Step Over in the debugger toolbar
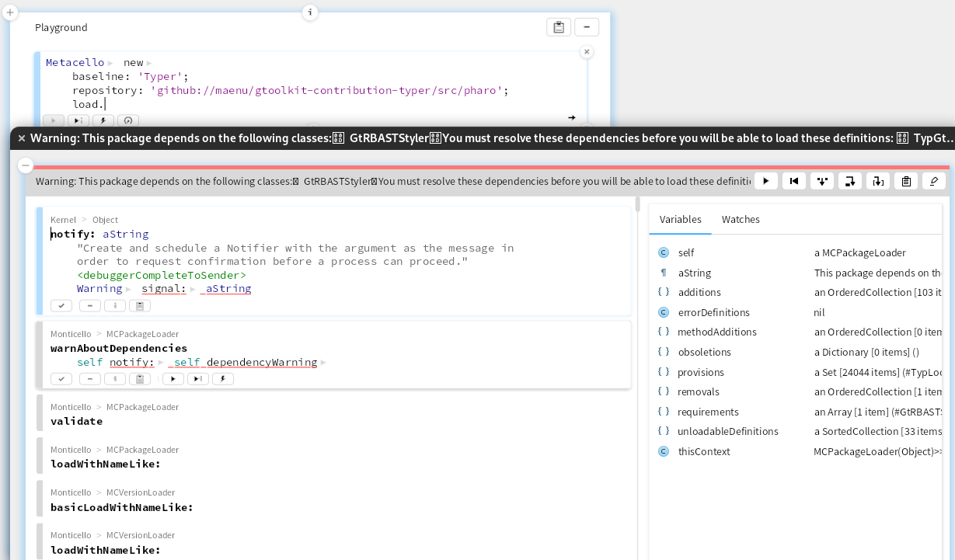Viewport: 955px width, 560px height. coord(849,181)
